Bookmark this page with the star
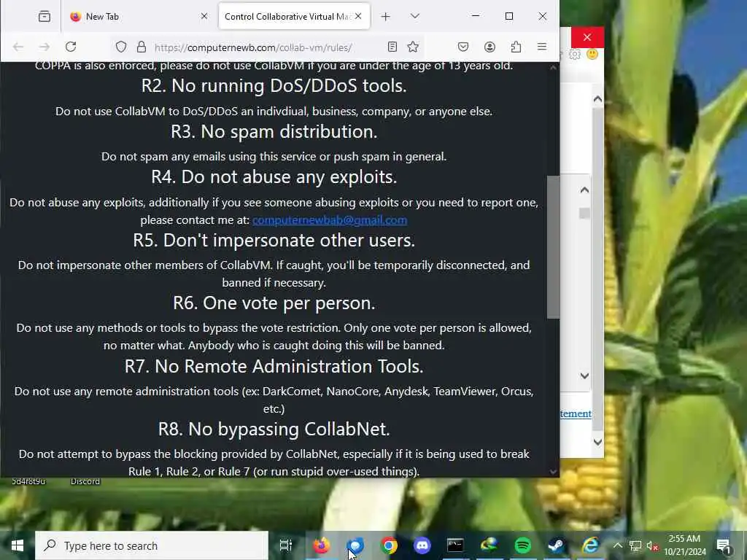This screenshot has height=560, width=747. click(413, 47)
